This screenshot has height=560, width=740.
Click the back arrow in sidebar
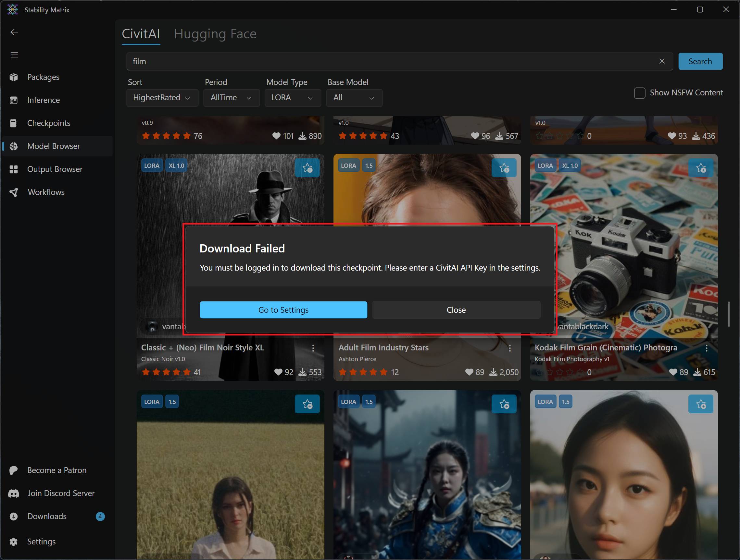pyautogui.click(x=14, y=32)
